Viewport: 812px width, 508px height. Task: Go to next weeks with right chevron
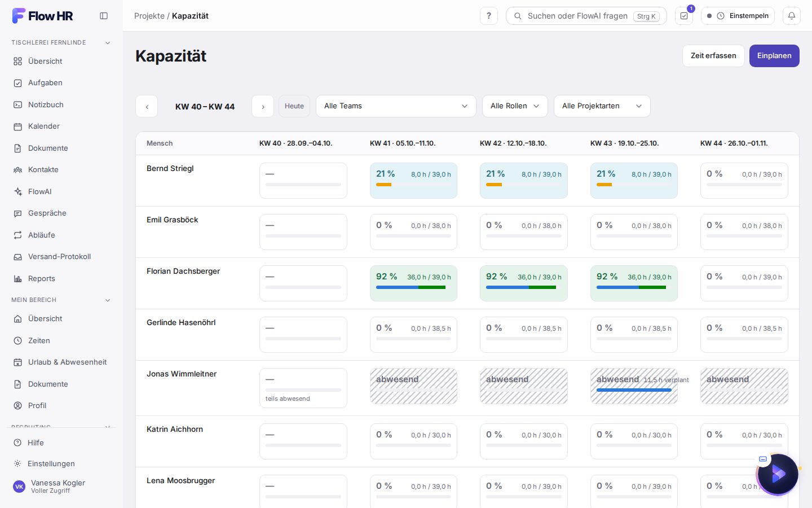(x=263, y=106)
